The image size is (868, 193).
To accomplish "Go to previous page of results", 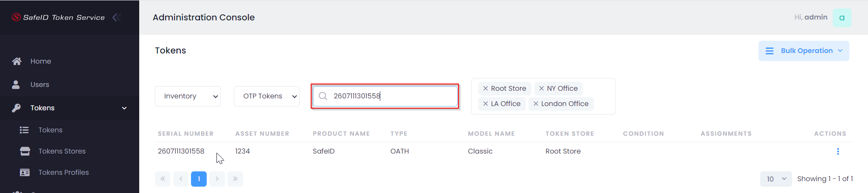I will point(181,179).
